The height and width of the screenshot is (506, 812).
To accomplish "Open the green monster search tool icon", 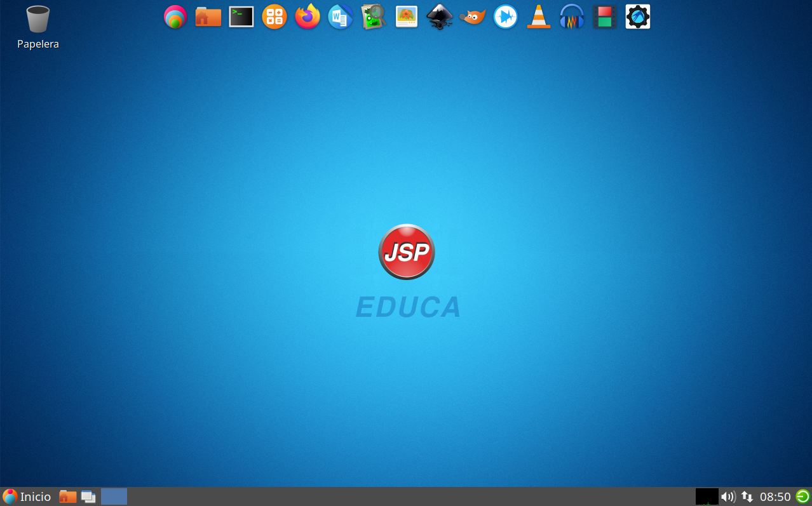I will point(374,17).
